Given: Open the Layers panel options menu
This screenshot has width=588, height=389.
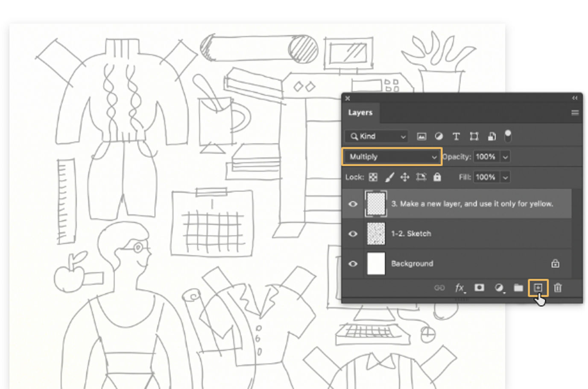Looking at the screenshot, I should pos(575,113).
